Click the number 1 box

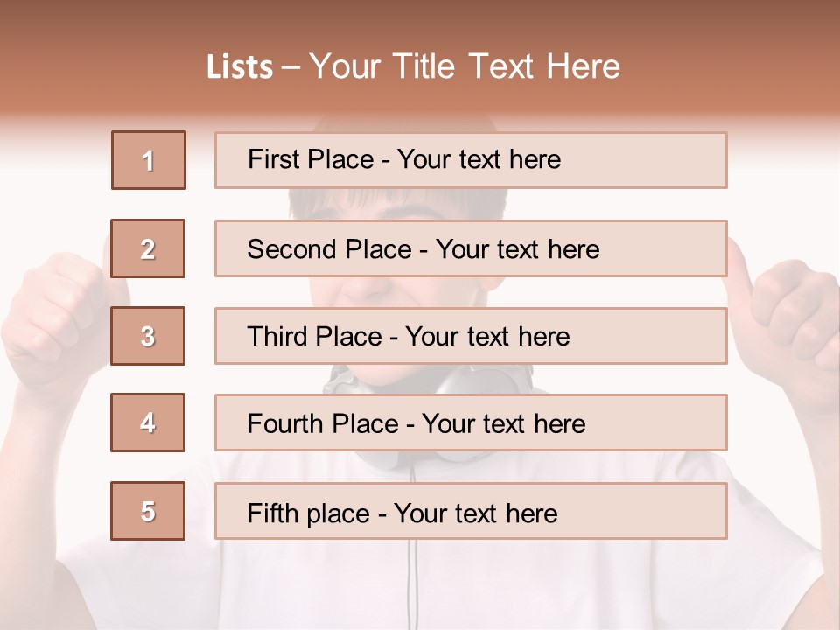click(149, 160)
